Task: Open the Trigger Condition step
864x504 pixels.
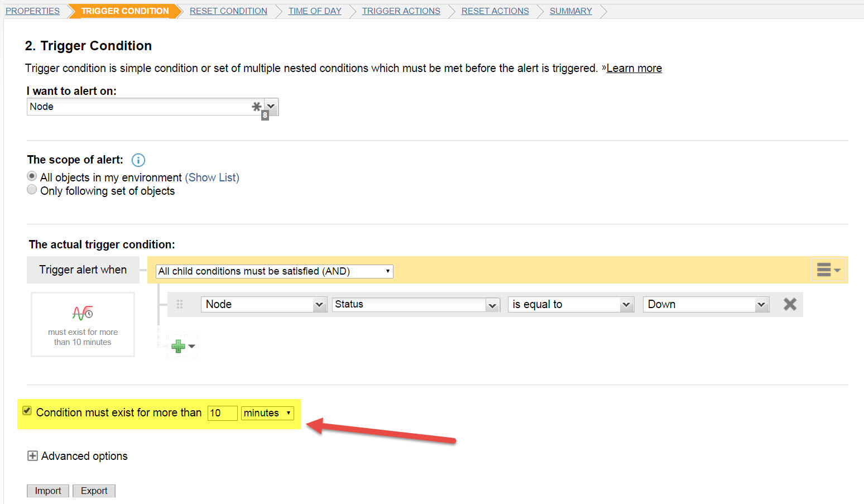Action: [125, 11]
